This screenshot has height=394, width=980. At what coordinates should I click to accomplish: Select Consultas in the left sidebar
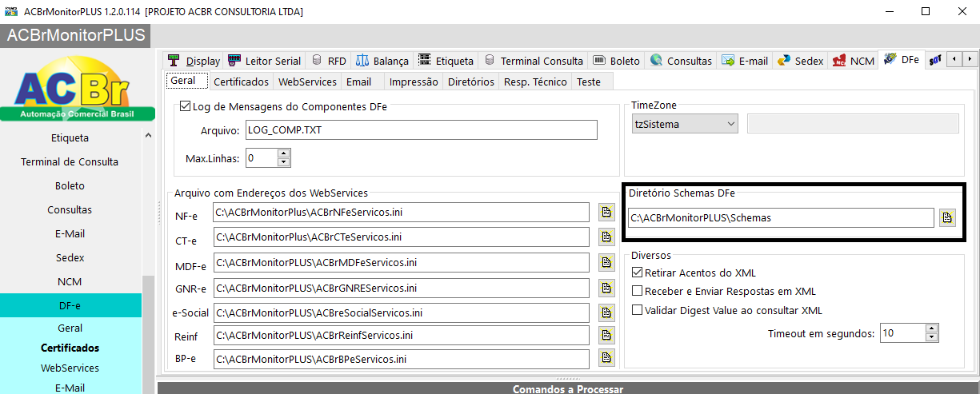click(x=70, y=209)
